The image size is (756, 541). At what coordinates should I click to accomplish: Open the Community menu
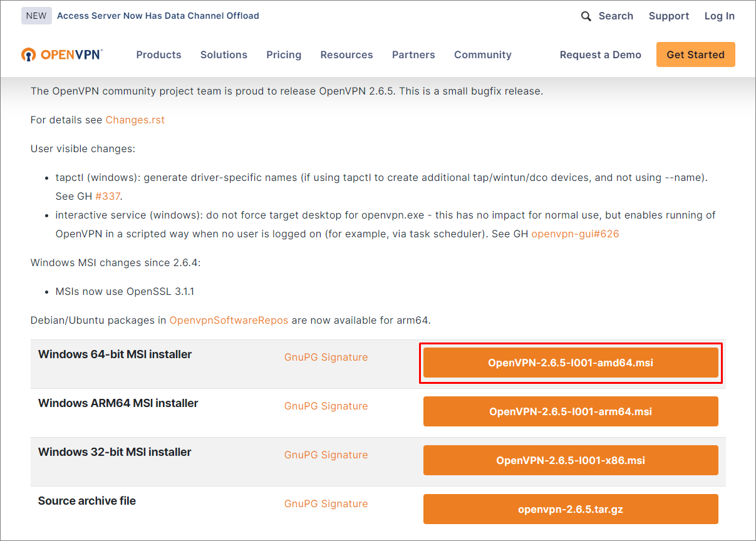click(482, 54)
